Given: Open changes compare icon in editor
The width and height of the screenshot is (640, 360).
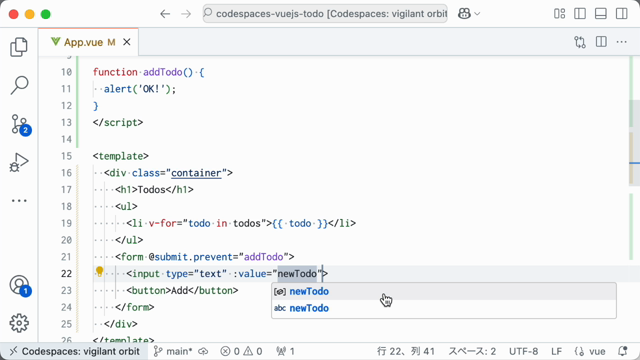Looking at the screenshot, I should 580,42.
